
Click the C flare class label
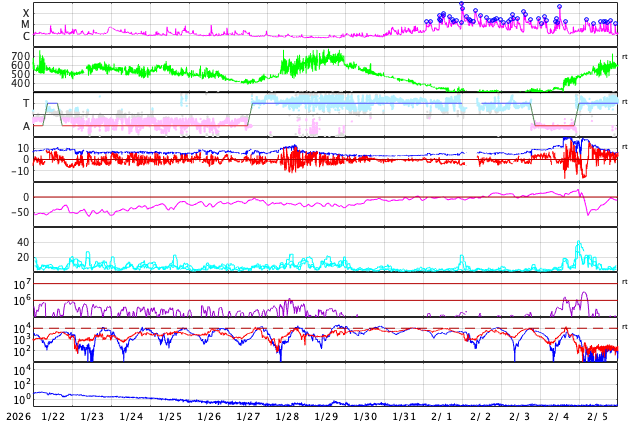pyautogui.click(x=26, y=36)
